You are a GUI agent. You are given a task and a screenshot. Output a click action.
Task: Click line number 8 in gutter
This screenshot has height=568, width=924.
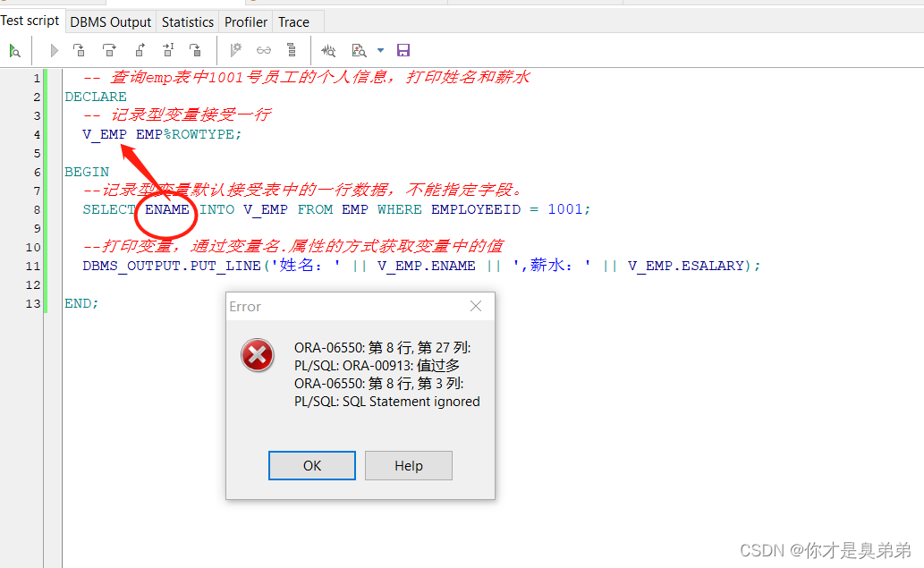[37, 209]
